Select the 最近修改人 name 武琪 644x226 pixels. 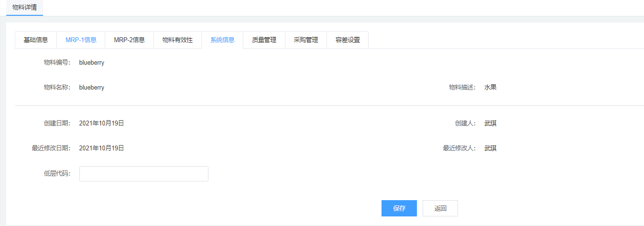tap(491, 148)
